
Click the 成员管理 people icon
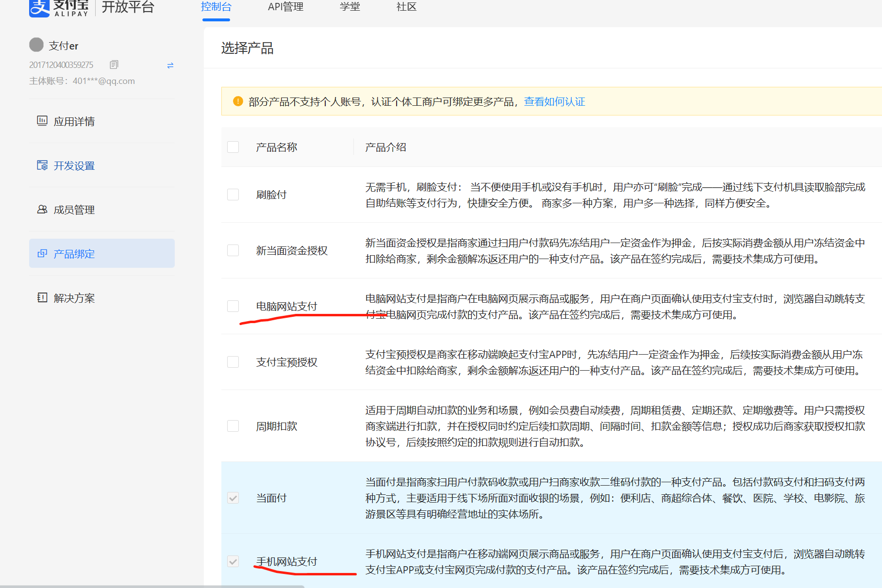click(x=42, y=209)
